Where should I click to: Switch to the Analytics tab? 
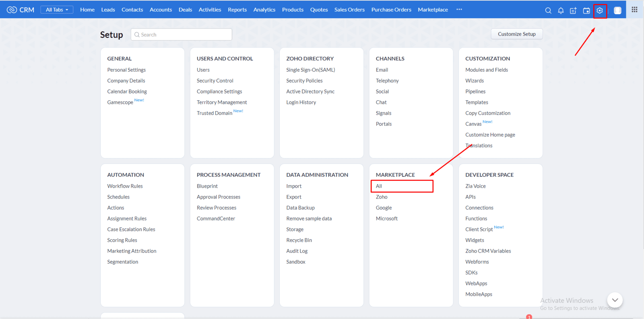[264, 10]
